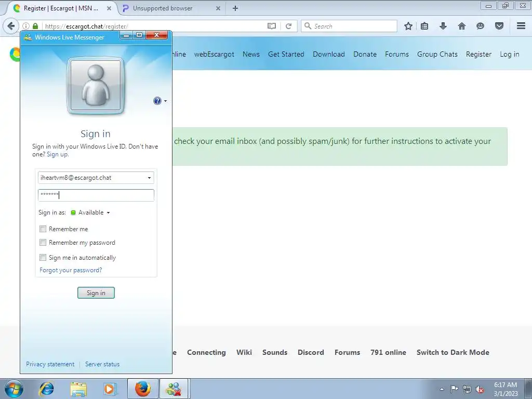
Task: Open Action Center flag tray icon
Action: coord(454,389)
